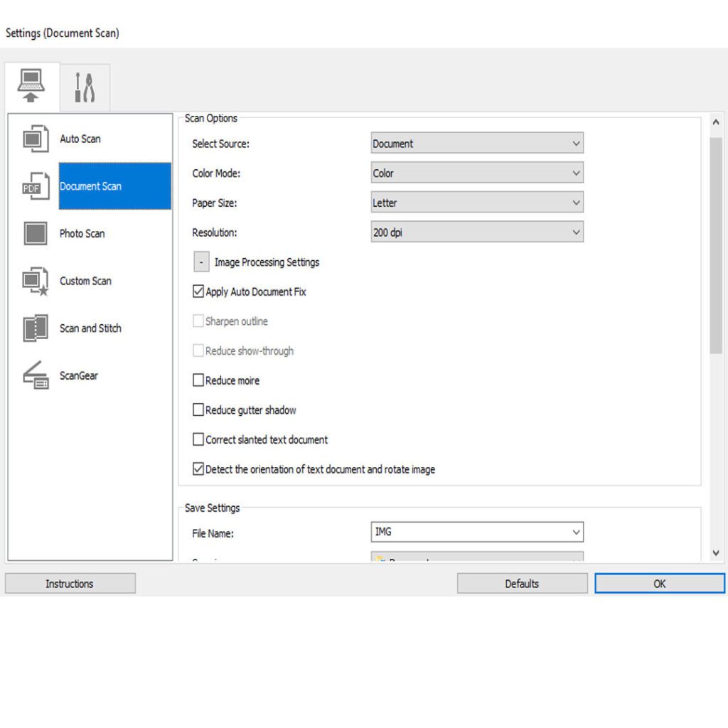
Task: Open the Resolution 200 dpi dropdown
Action: (476, 232)
